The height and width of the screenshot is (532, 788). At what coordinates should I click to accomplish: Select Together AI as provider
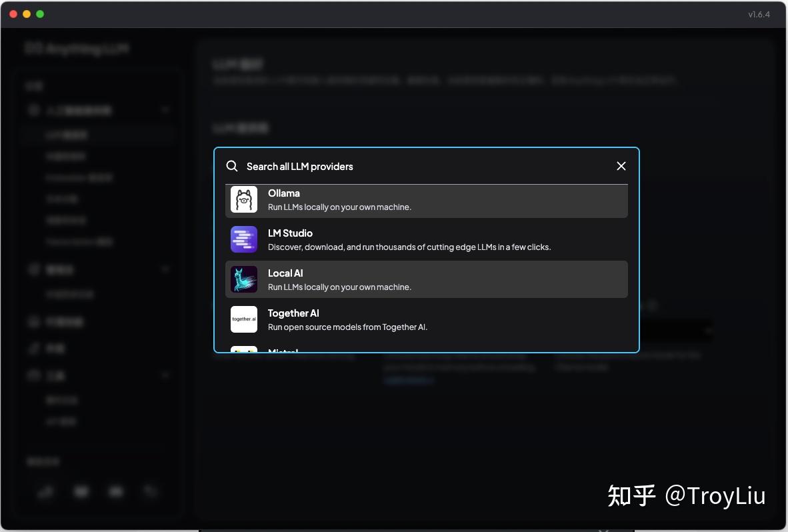tap(426, 319)
